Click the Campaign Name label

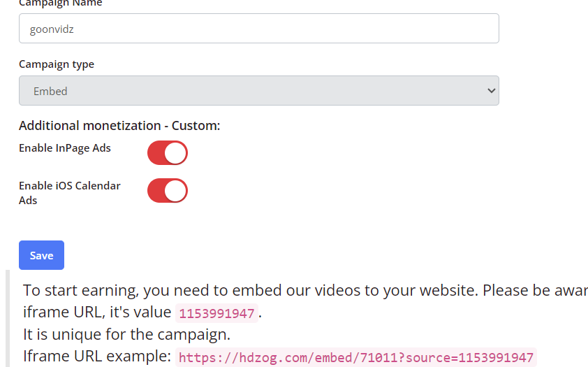click(x=60, y=3)
